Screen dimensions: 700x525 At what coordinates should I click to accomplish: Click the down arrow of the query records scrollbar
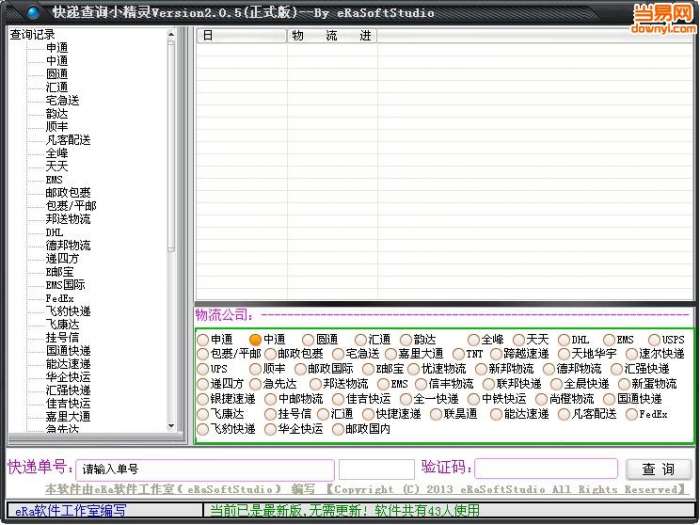[171, 426]
